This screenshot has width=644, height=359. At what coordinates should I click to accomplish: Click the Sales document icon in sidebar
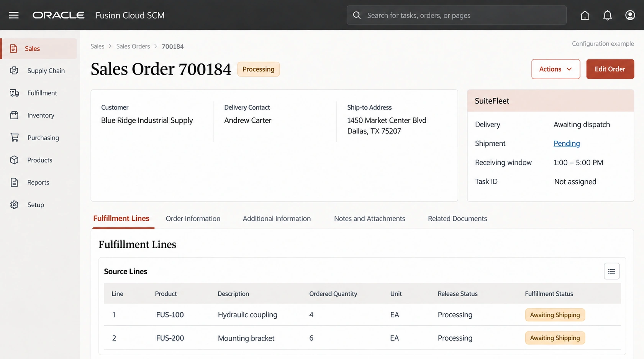pyautogui.click(x=14, y=49)
